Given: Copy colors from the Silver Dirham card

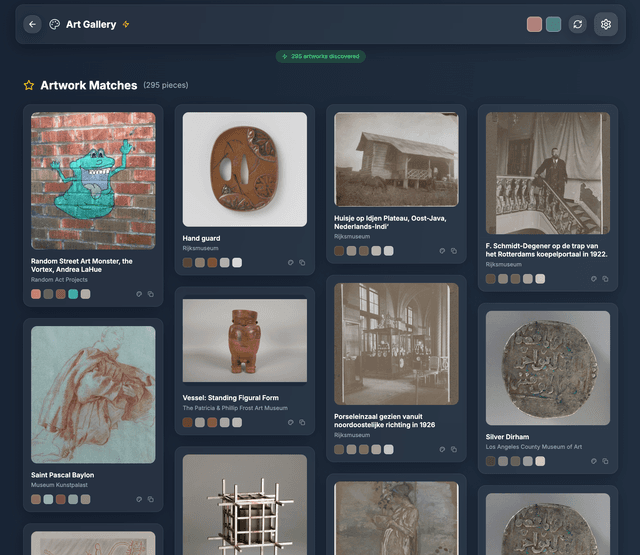Looking at the screenshot, I should [x=605, y=461].
